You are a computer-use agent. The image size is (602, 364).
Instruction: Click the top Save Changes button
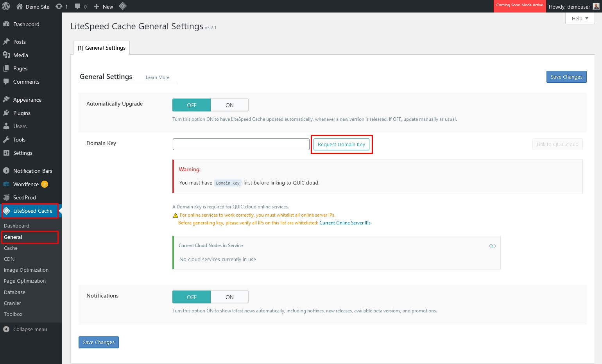point(566,77)
